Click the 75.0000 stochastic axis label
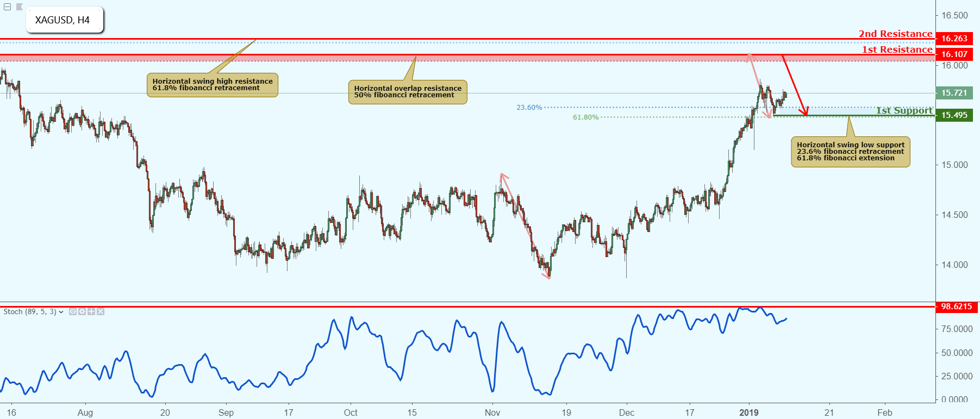The image size is (980, 419). coord(957,329)
